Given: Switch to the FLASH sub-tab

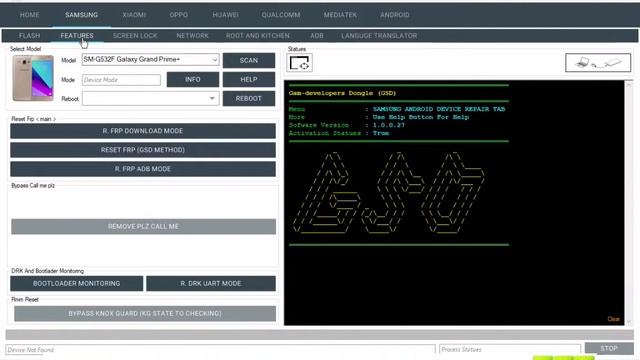Looking at the screenshot, I should pyautogui.click(x=29, y=36).
